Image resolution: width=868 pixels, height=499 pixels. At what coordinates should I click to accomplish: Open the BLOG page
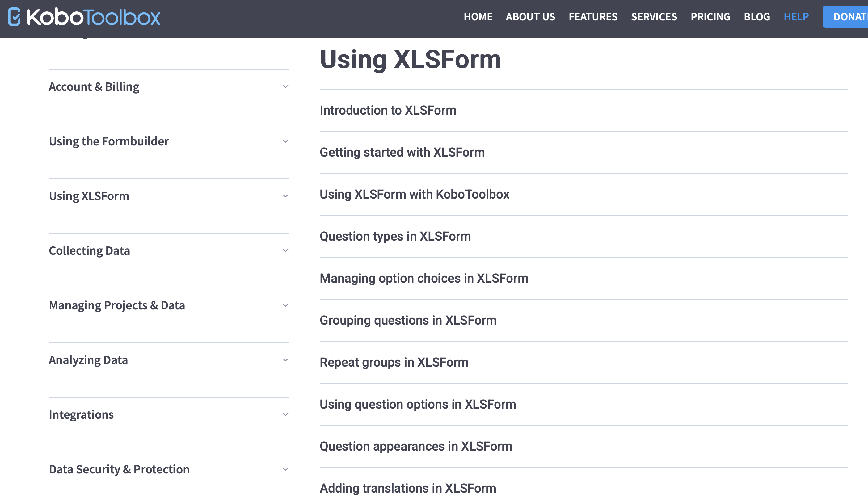pos(756,16)
